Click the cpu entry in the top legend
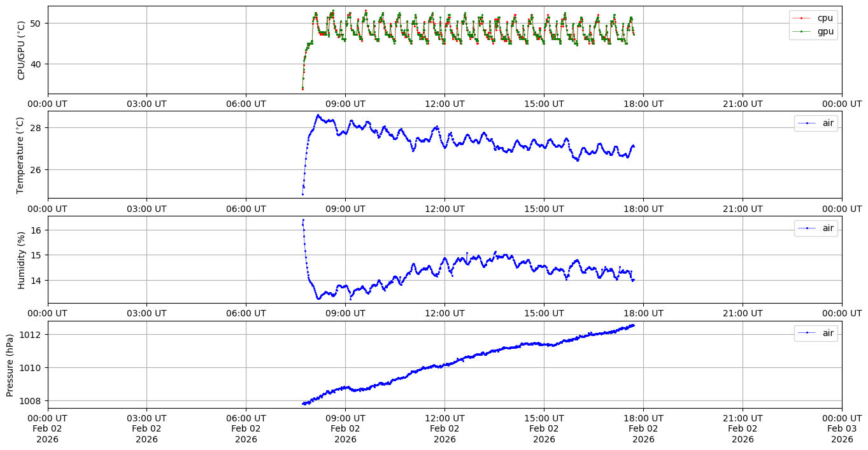868x450 pixels. click(x=825, y=18)
